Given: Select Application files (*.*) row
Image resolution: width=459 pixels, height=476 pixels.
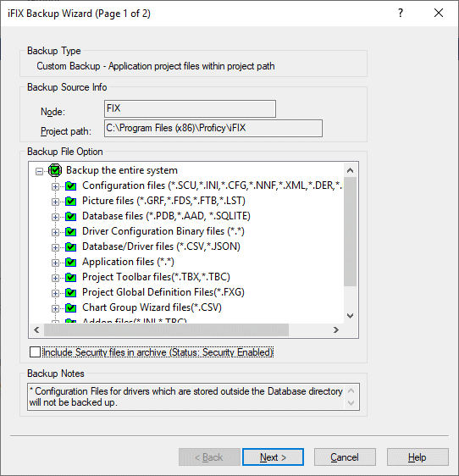Looking at the screenshot, I should pos(128,262).
